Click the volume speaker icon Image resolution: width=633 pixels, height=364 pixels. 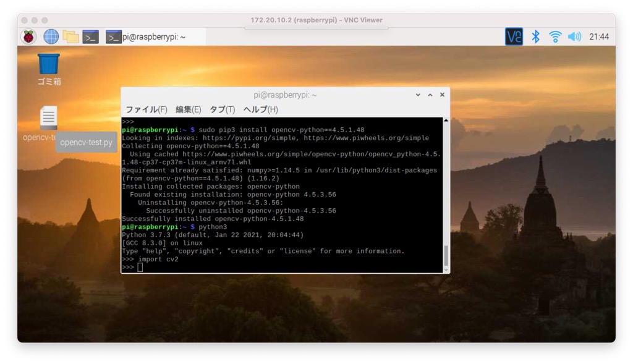(x=574, y=36)
